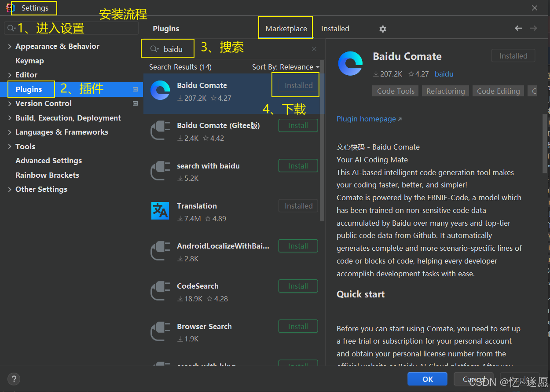Click the Quick start heading
Viewport: 550px width, 392px height.
(x=360, y=294)
